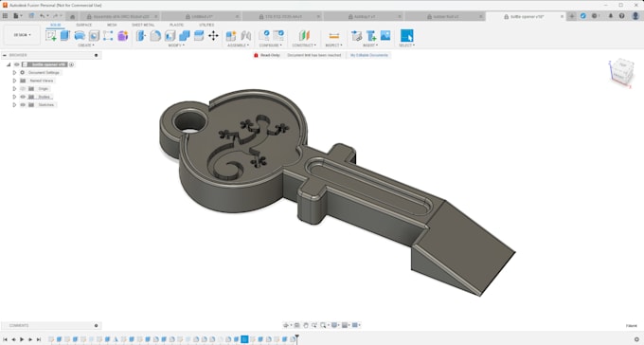Choose the Extrude tool icon
This screenshot has width=644, height=345.
coord(65,36)
